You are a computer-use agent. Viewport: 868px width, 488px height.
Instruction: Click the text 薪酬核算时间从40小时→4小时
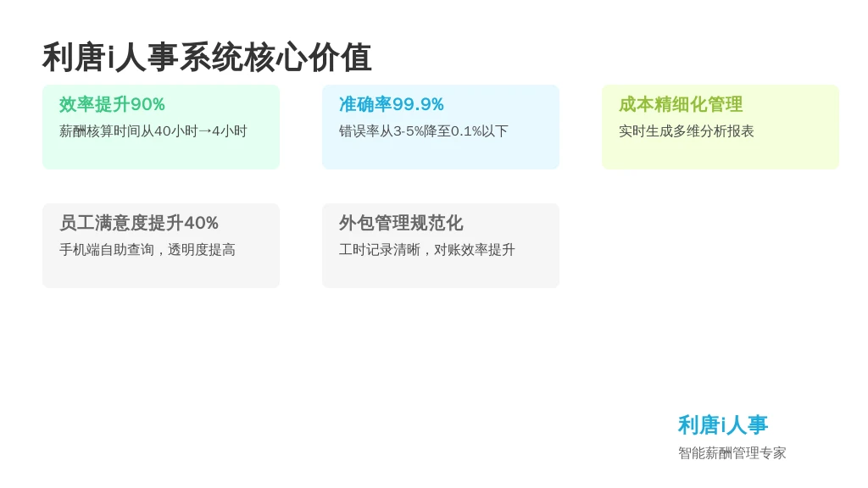[153, 131]
